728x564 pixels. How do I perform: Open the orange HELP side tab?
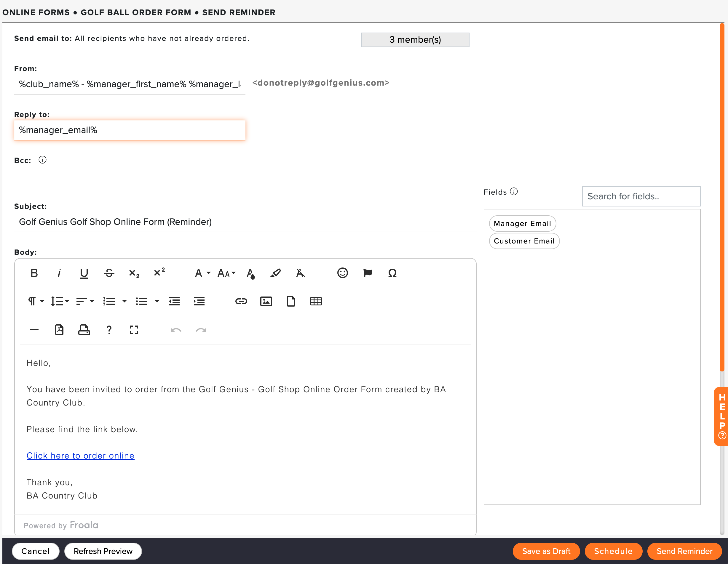(721, 416)
